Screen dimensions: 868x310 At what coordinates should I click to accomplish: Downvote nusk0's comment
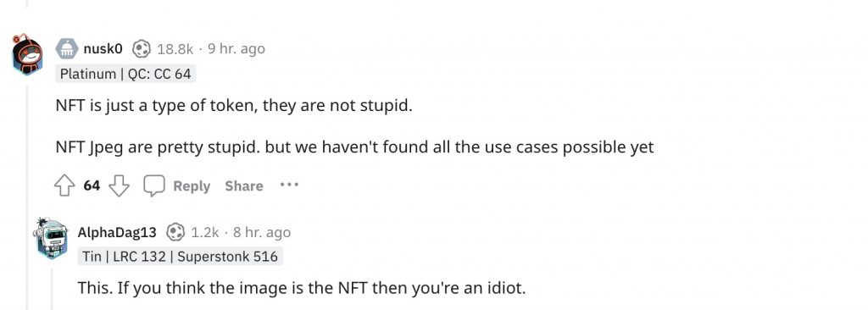[x=119, y=186]
